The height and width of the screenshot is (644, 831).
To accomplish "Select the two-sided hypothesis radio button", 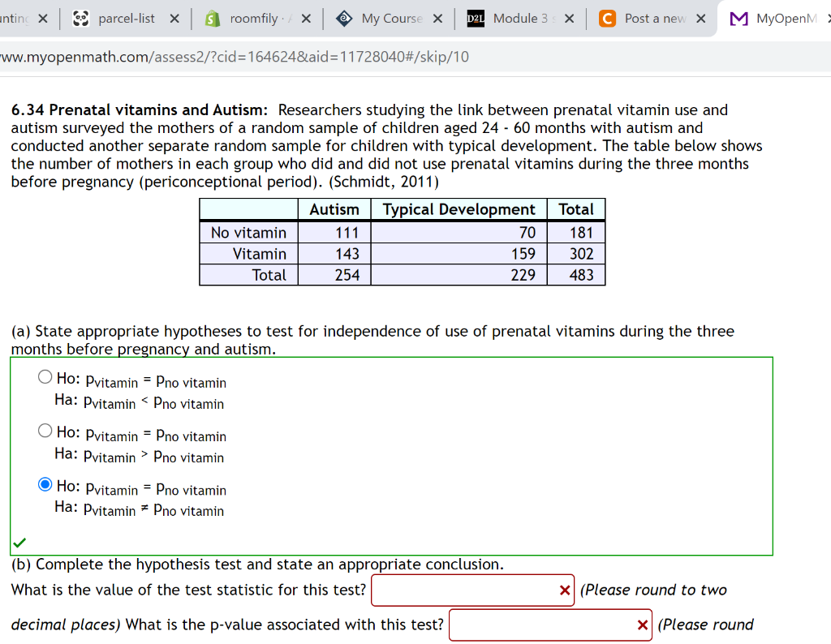I will pos(45,483).
